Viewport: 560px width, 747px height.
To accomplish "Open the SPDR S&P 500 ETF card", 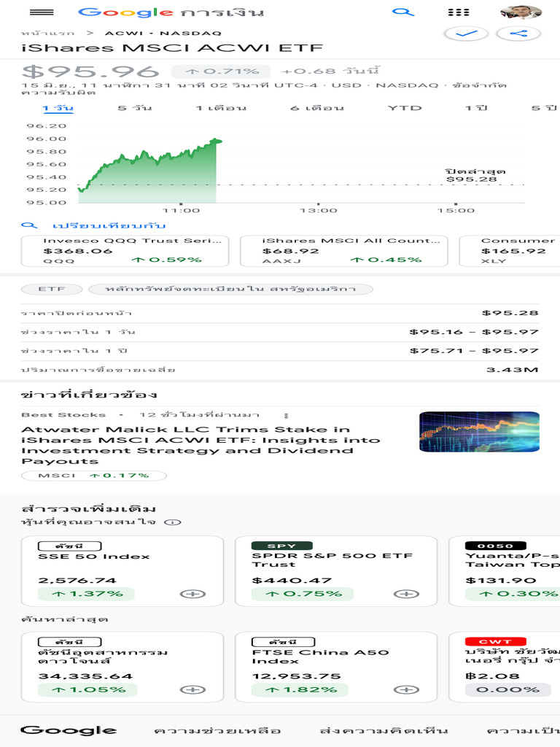I will (x=336, y=571).
